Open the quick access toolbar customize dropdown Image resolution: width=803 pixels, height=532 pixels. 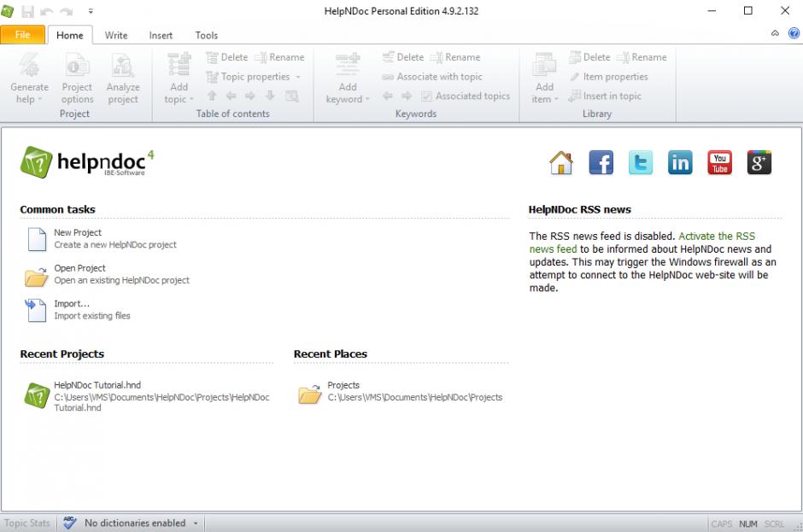[91, 11]
